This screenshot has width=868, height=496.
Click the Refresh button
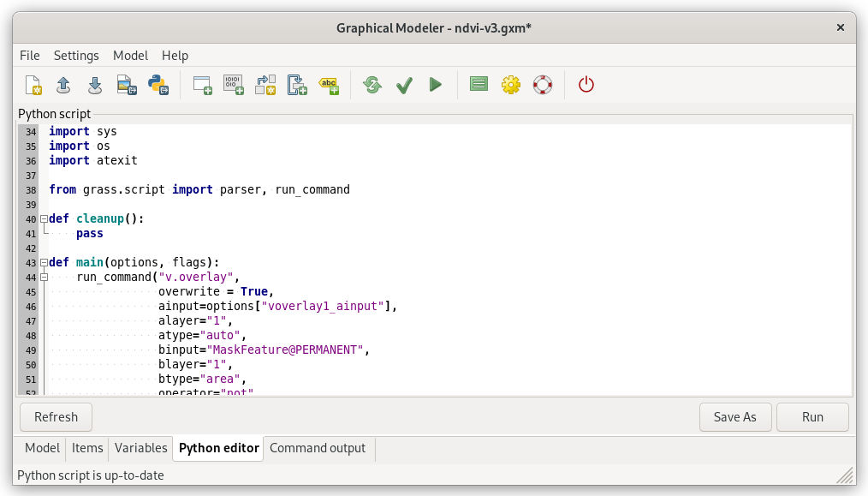pos(56,416)
